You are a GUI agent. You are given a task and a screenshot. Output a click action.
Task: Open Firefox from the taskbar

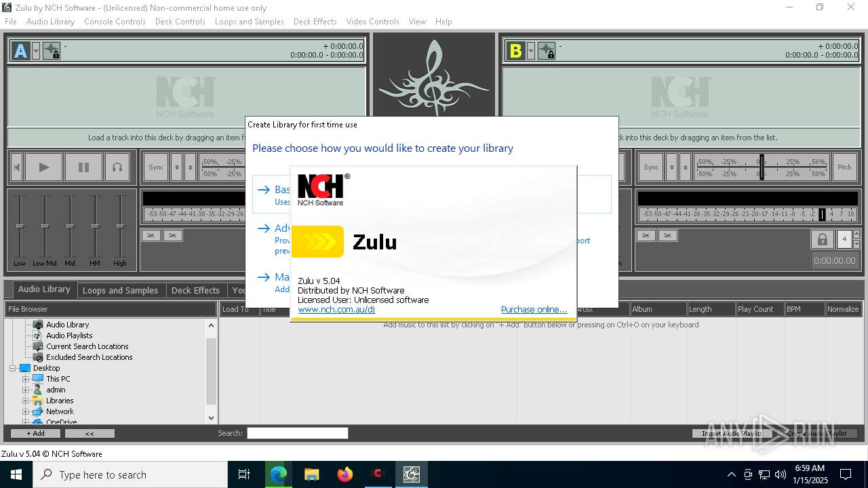344,474
